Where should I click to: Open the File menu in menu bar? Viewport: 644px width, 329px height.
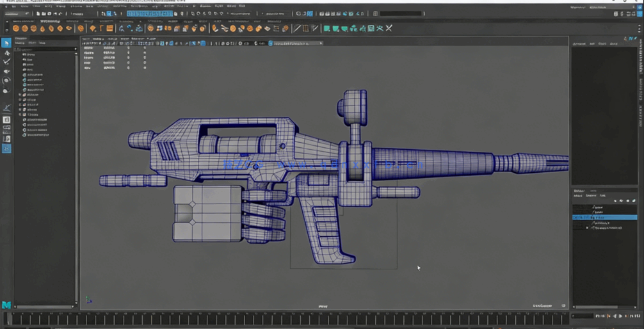pos(7,6)
